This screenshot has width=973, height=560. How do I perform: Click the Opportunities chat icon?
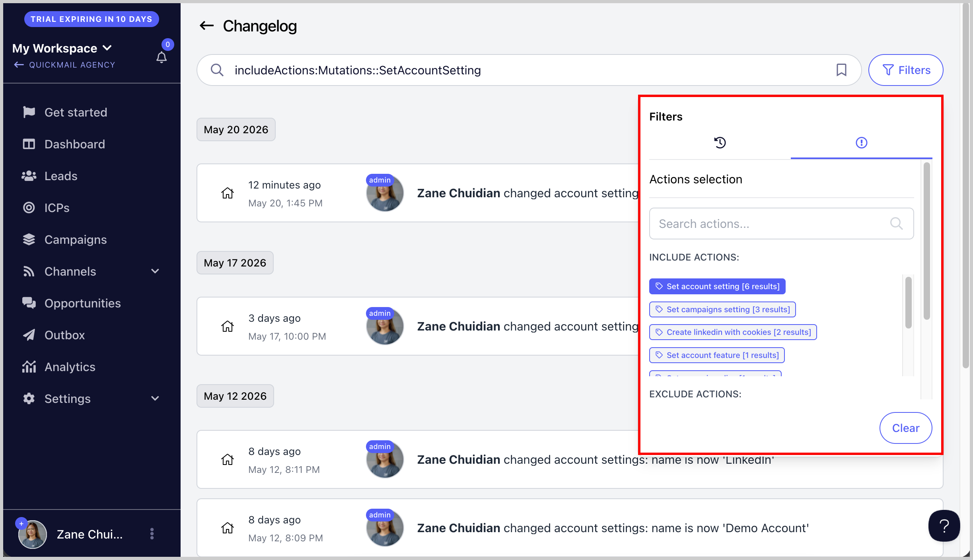(x=29, y=303)
